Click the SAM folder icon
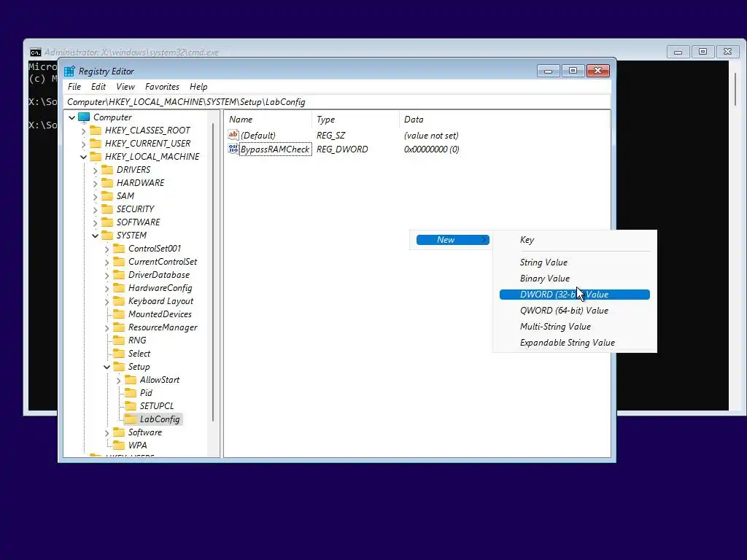Viewport: 747px width, 560px height. coord(108,195)
